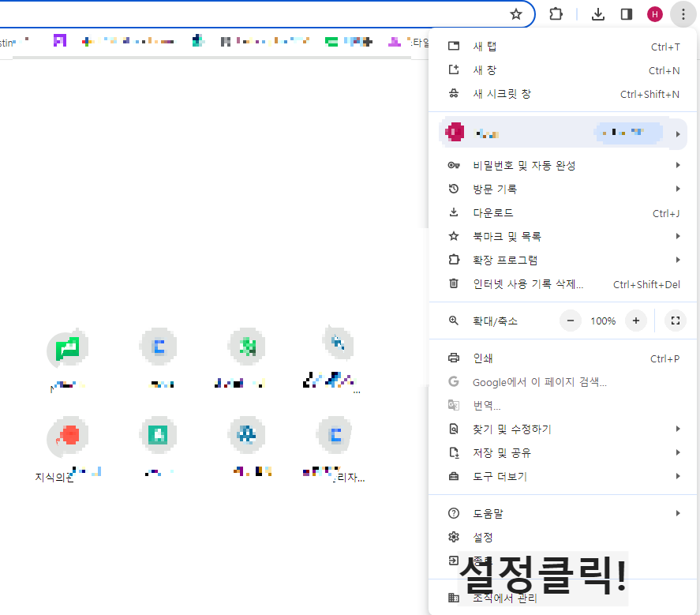Increase zoom with the plus button
700x615 pixels.
(636, 321)
